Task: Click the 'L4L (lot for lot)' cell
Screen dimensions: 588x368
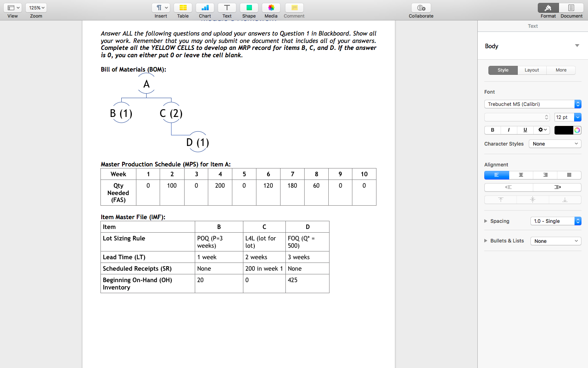Action: (x=264, y=242)
